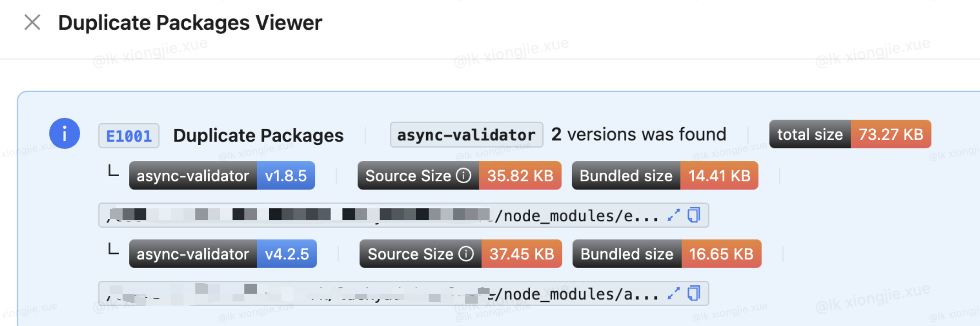
Task: Copy the v1.8.5 node_modules path
Action: (694, 215)
